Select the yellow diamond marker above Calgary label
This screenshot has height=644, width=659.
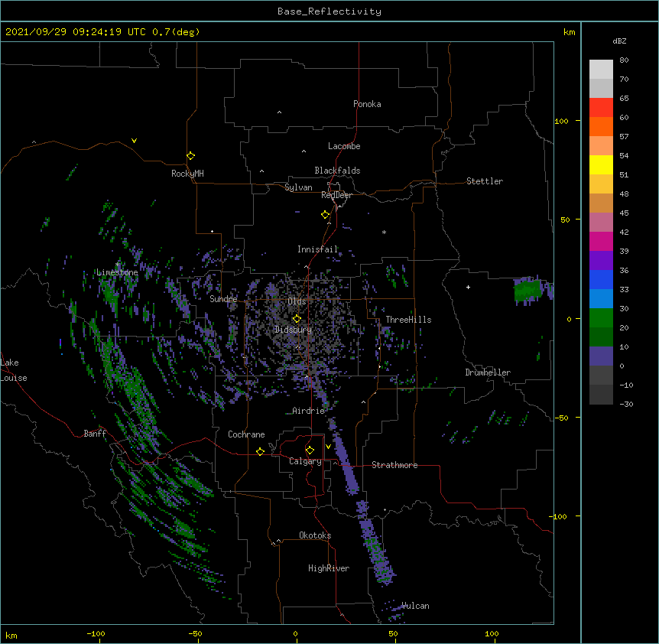point(310,450)
